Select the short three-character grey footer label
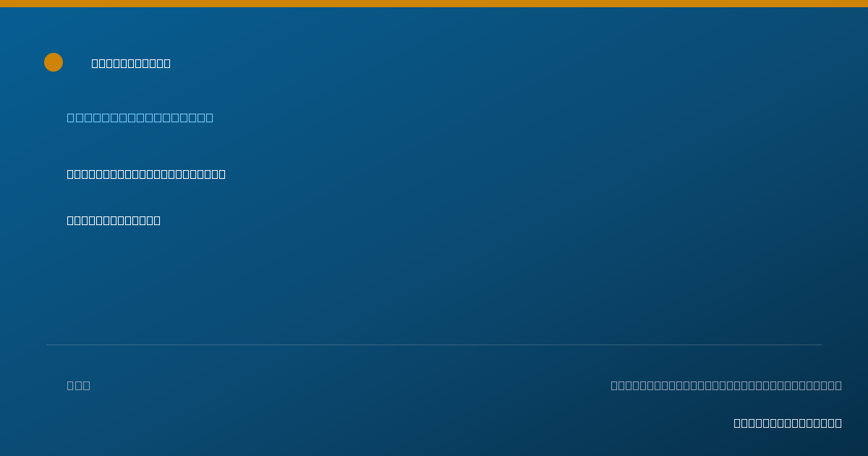Image resolution: width=868 pixels, height=456 pixels. (79, 385)
